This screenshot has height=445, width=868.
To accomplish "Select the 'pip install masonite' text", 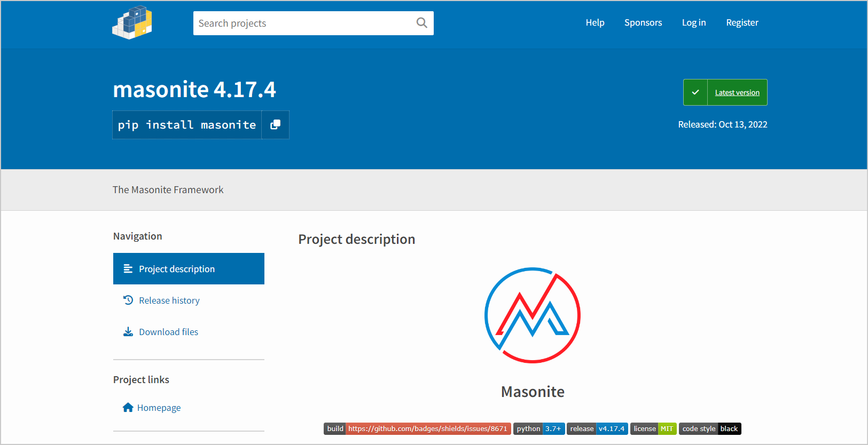I will click(187, 125).
